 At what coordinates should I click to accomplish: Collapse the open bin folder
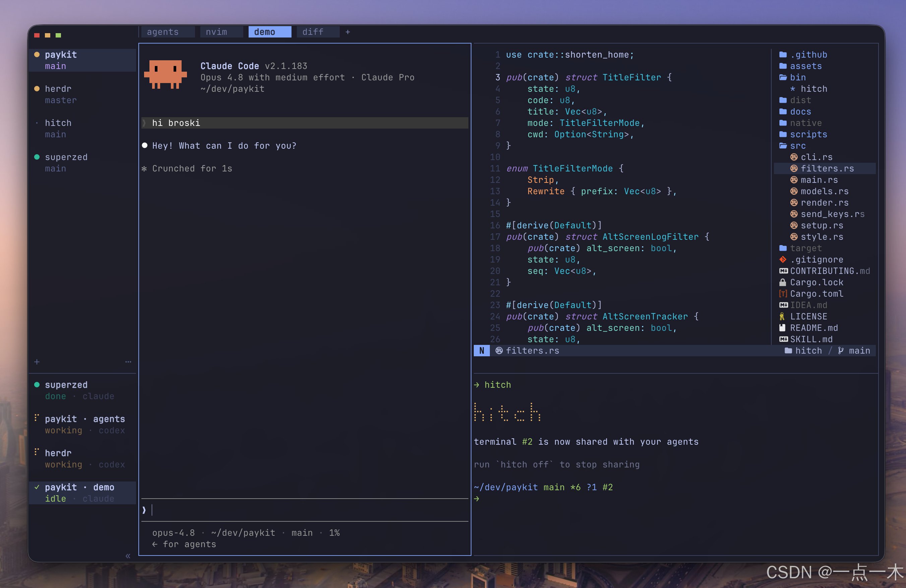[x=792, y=77]
